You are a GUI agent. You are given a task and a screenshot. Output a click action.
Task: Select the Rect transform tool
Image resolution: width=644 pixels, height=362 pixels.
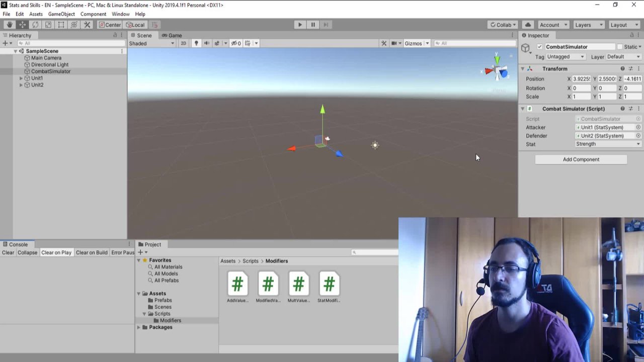coord(61,25)
